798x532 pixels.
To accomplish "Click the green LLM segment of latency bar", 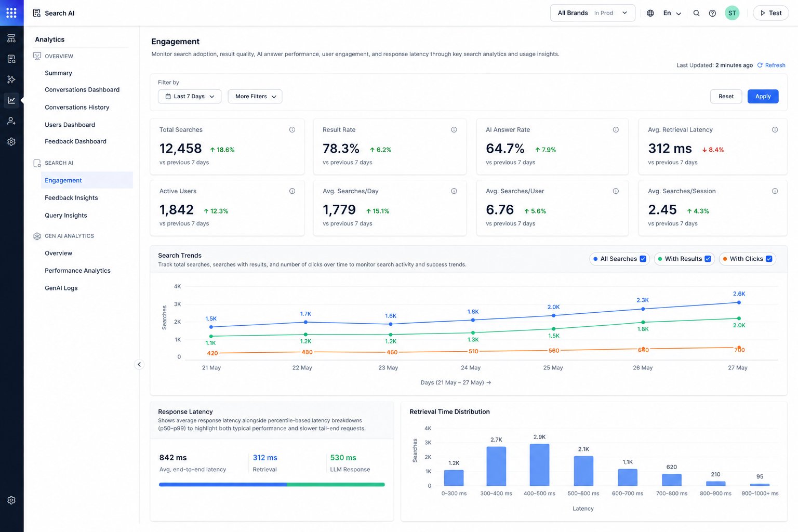I will pyautogui.click(x=336, y=485).
